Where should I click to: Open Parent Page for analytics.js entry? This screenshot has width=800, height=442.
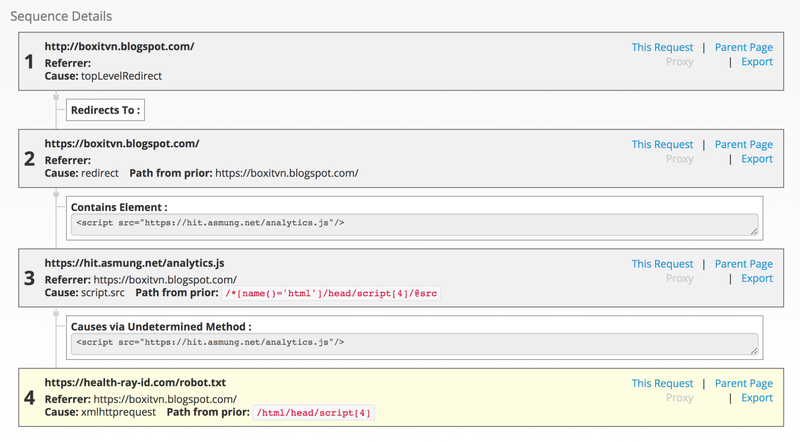click(x=743, y=264)
